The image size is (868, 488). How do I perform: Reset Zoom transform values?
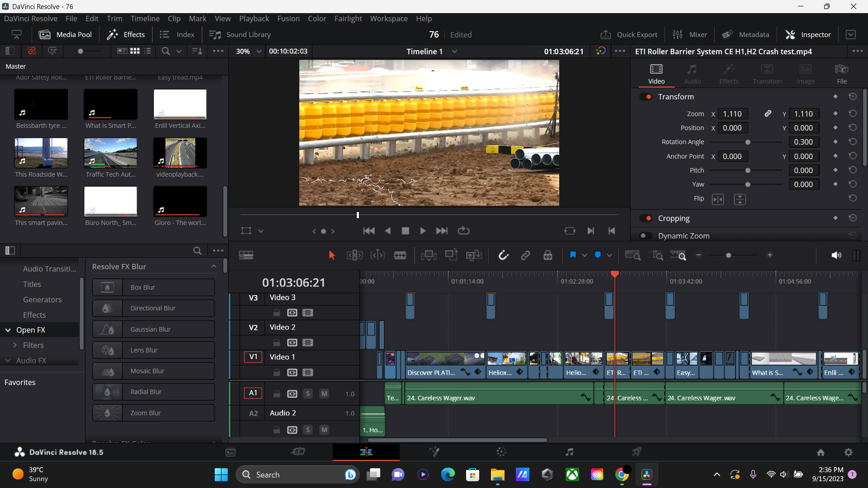point(853,114)
